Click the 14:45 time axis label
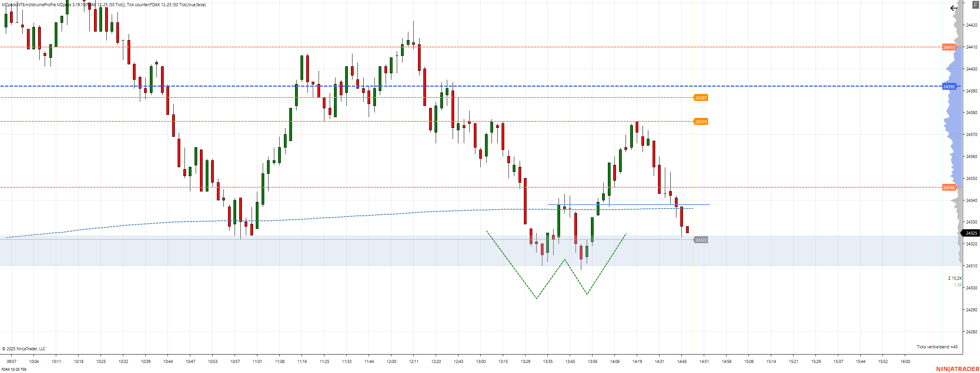Screen dimensions: 980x373 point(681,361)
